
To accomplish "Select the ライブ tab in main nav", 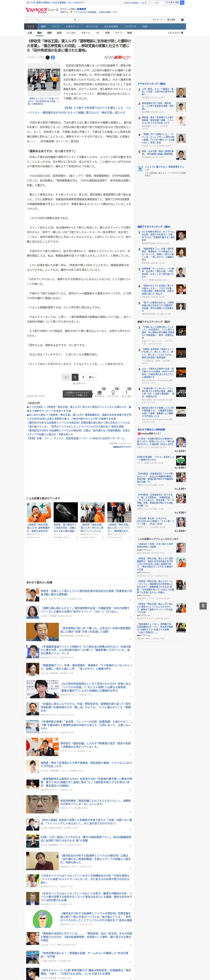I will tap(56, 27).
